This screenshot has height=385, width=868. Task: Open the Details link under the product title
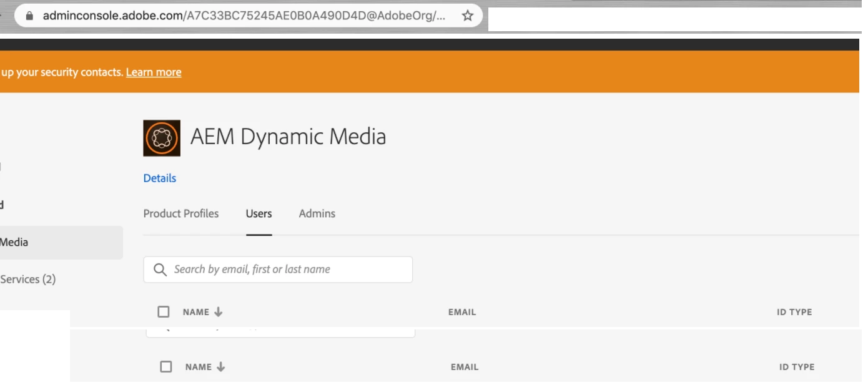coord(160,178)
